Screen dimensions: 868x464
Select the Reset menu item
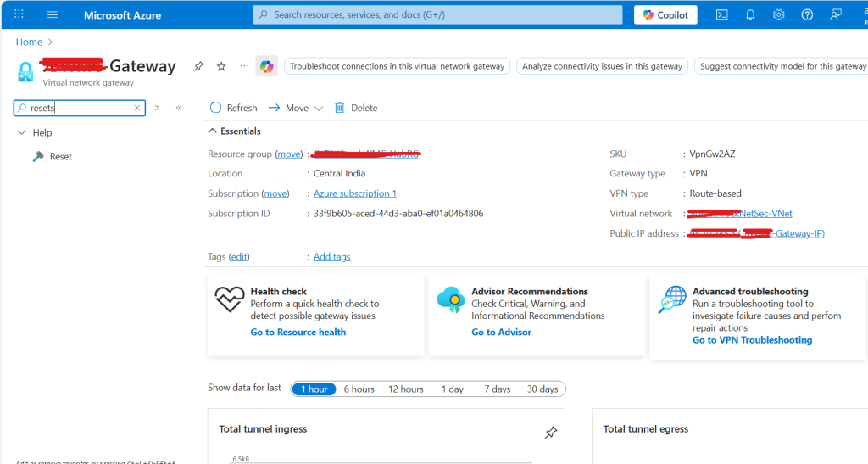point(60,157)
